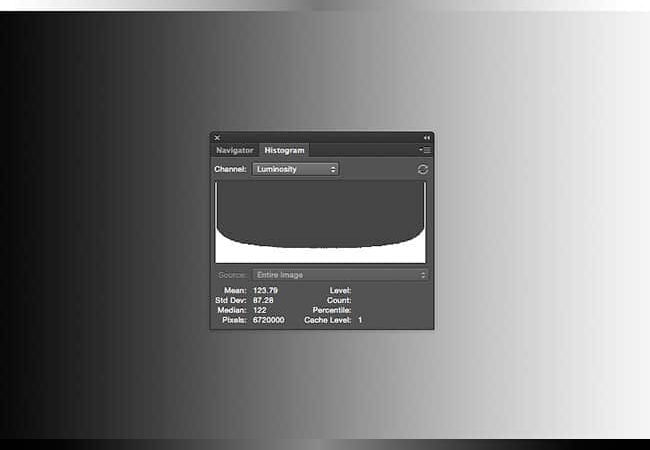This screenshot has width=650, height=450.
Task: Click the Count label
Action: 339,300
